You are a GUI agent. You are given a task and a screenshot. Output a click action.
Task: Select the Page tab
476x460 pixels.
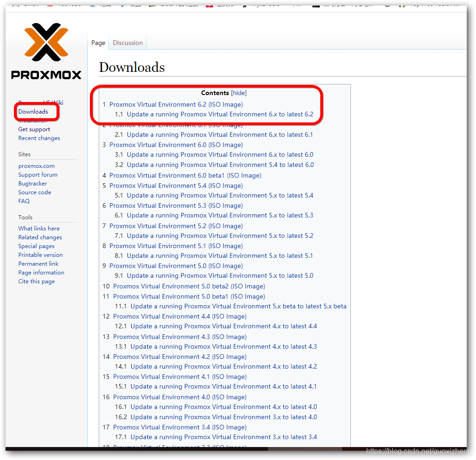click(98, 42)
